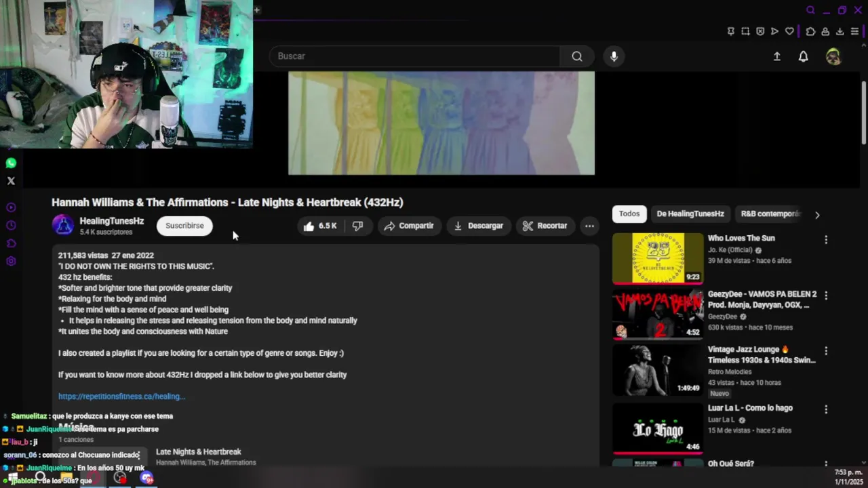Select the Todos filter chip
This screenshot has width=868, height=488.
coord(629,213)
